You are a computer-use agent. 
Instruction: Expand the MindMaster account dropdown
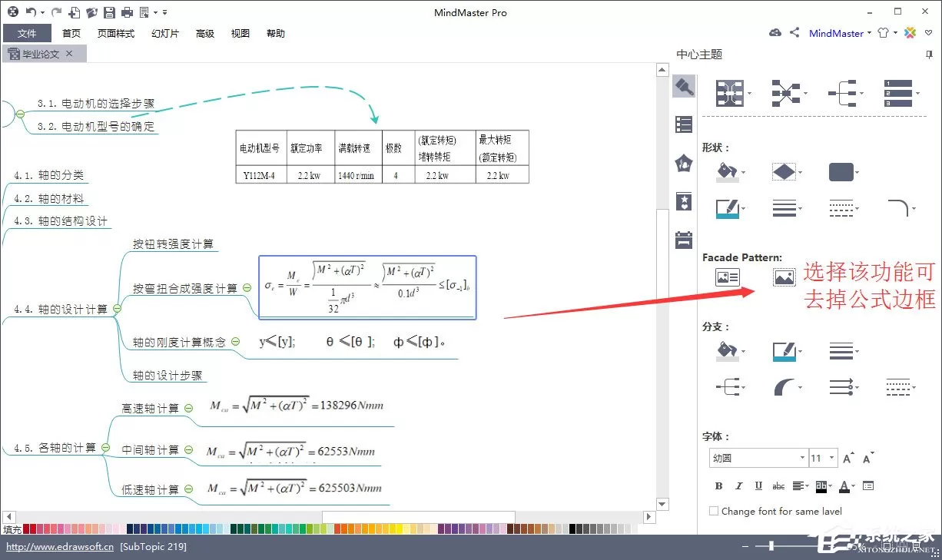[x=869, y=33]
